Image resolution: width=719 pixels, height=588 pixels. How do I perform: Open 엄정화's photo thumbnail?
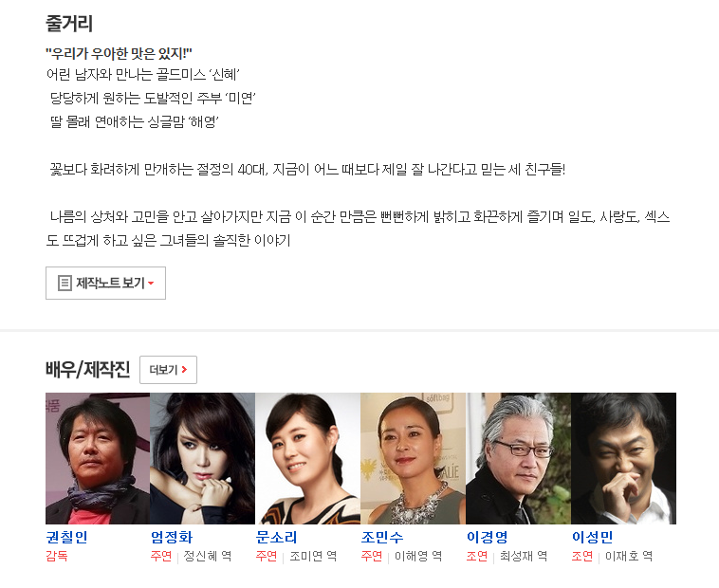203,458
